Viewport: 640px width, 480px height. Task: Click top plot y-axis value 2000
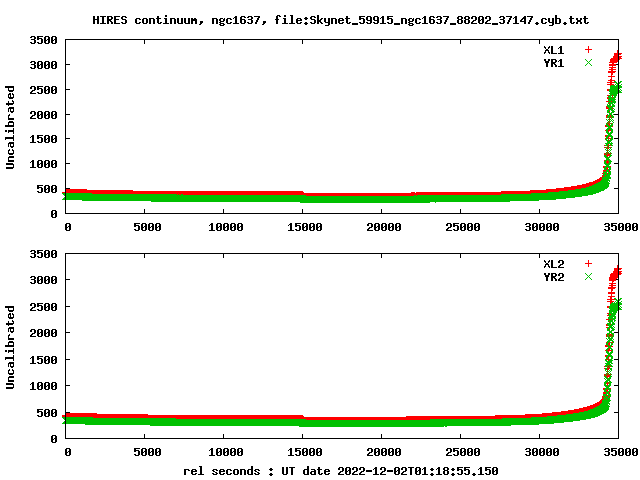43,115
